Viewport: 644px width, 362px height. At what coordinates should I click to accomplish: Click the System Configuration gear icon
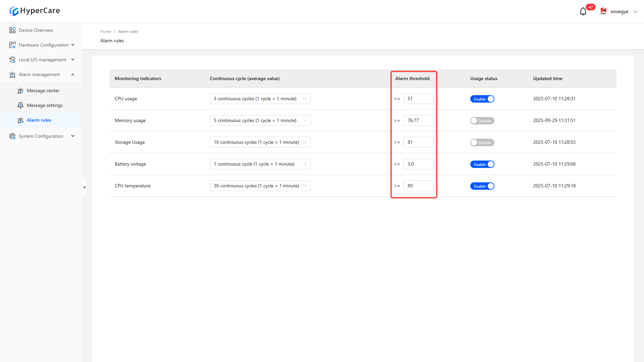pos(12,136)
